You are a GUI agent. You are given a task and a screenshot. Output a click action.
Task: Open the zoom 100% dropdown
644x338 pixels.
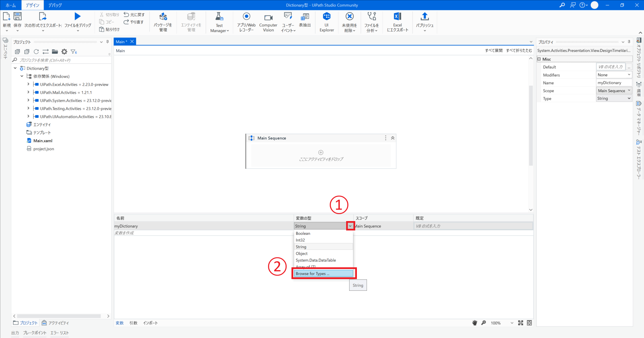512,323
